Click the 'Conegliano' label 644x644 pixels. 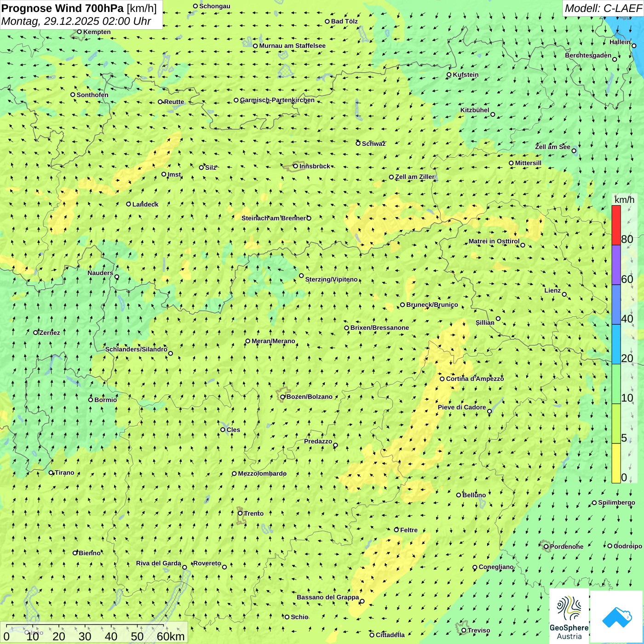[496, 567]
